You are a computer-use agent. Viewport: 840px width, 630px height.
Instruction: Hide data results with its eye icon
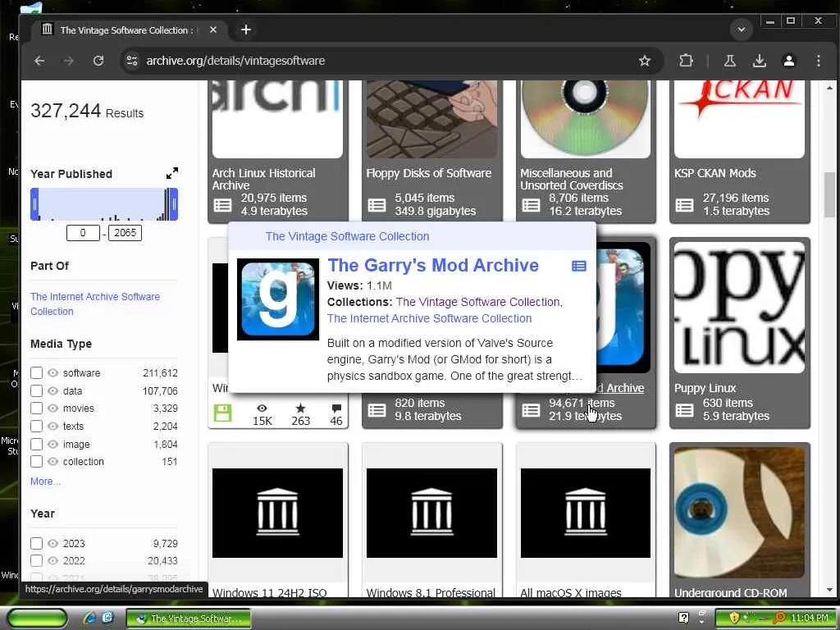click(52, 390)
